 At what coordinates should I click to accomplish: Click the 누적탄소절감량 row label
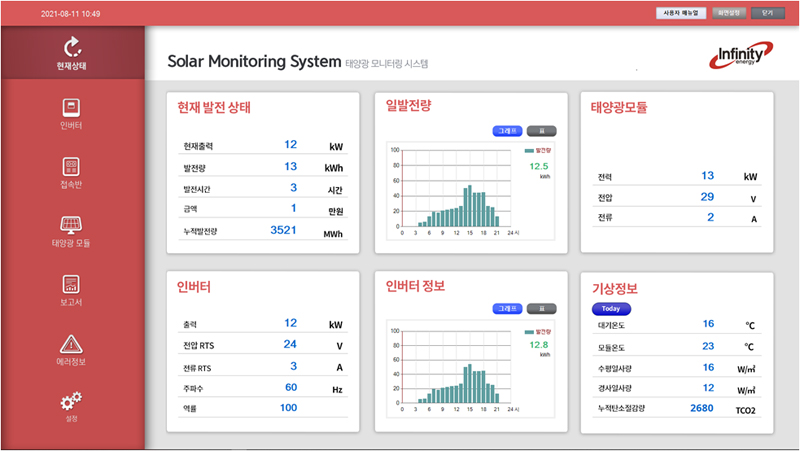point(621,409)
